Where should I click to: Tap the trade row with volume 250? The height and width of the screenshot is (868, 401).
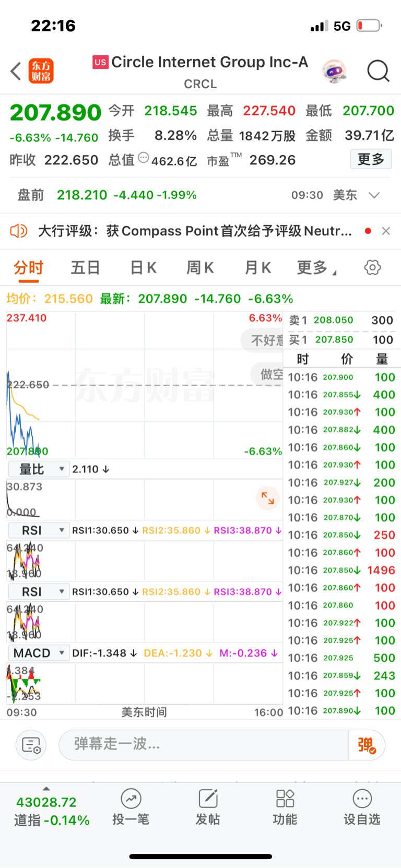tap(341, 535)
